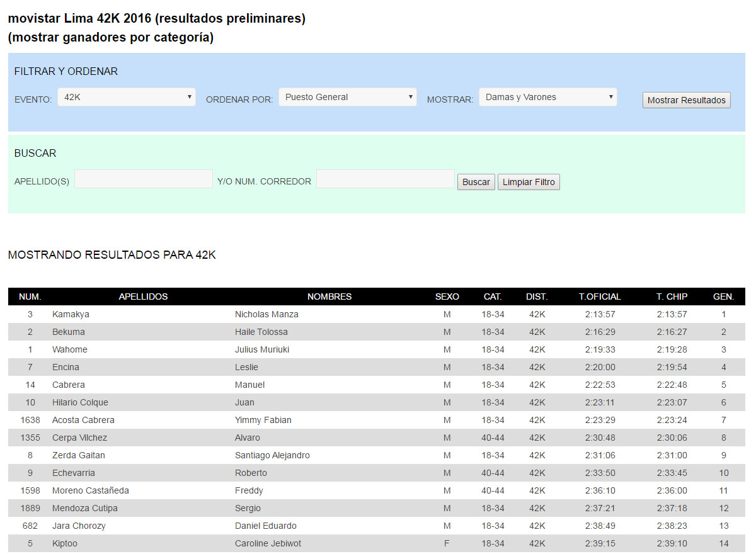Click chip time 2:30:06
Image resolution: width=756 pixels, height=554 pixels.
(672, 438)
